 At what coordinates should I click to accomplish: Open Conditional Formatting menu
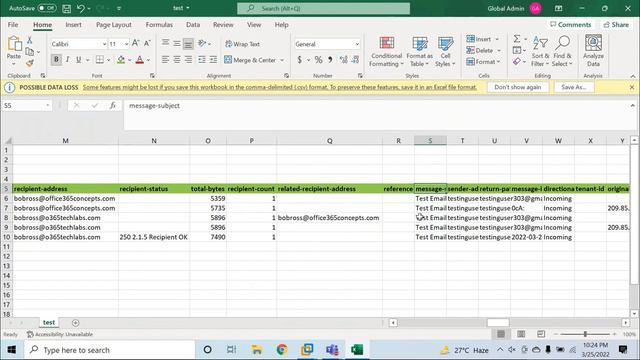tap(386, 52)
